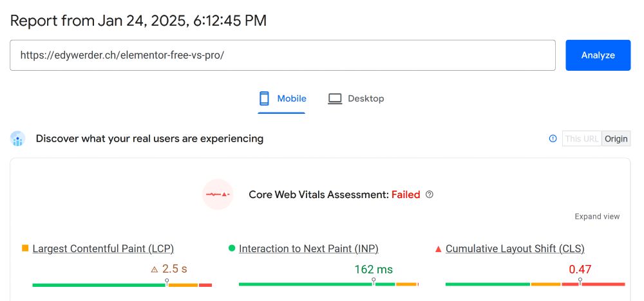Click the real users data icon near Discover

click(17, 138)
